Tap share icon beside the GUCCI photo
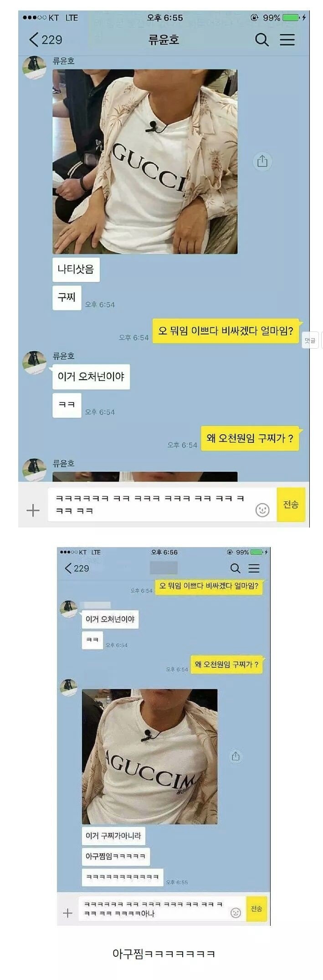The image size is (323, 980). [x=262, y=161]
